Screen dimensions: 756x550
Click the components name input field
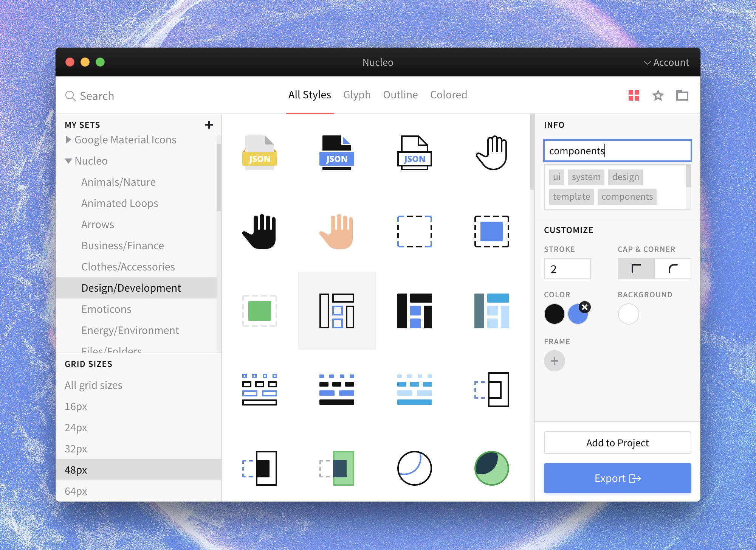pyautogui.click(x=617, y=151)
